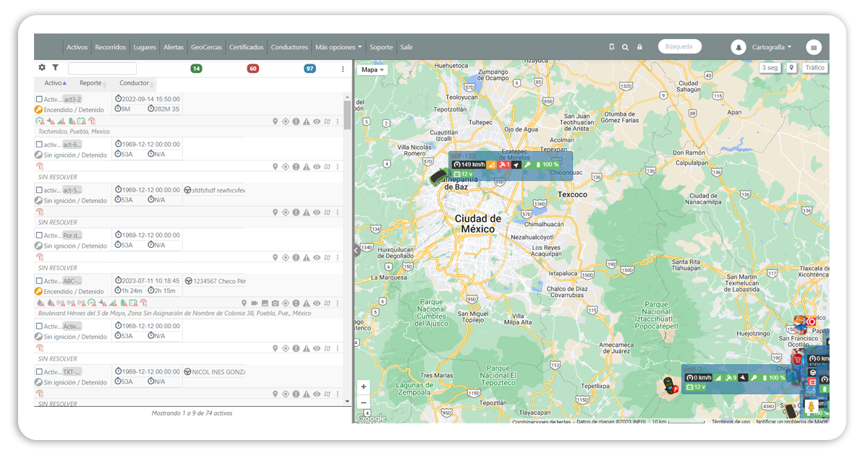Enable the Tráfico traffic layer toggle
This screenshot has width=868, height=461.
tap(814, 67)
